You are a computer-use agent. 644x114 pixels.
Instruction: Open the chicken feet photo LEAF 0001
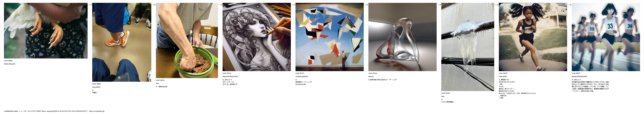click(x=46, y=31)
